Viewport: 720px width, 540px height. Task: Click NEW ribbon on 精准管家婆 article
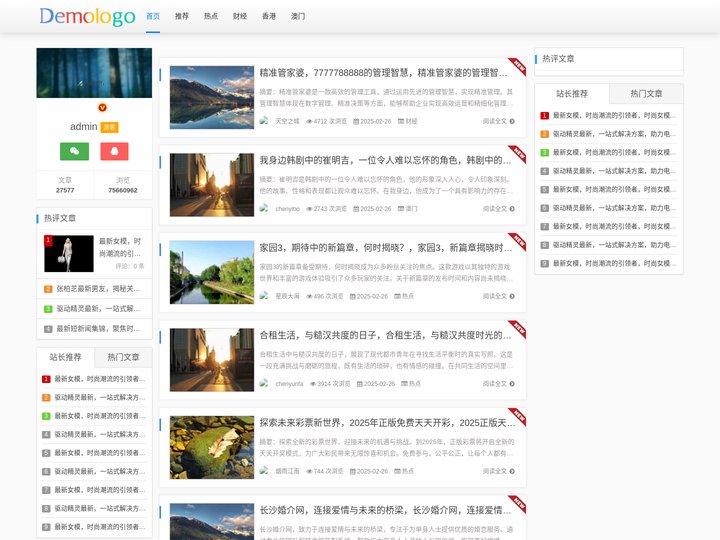tap(518, 67)
